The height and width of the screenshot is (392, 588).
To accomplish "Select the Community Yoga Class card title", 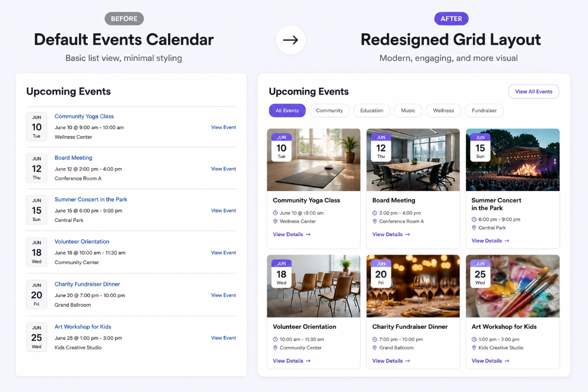I will 306,200.
